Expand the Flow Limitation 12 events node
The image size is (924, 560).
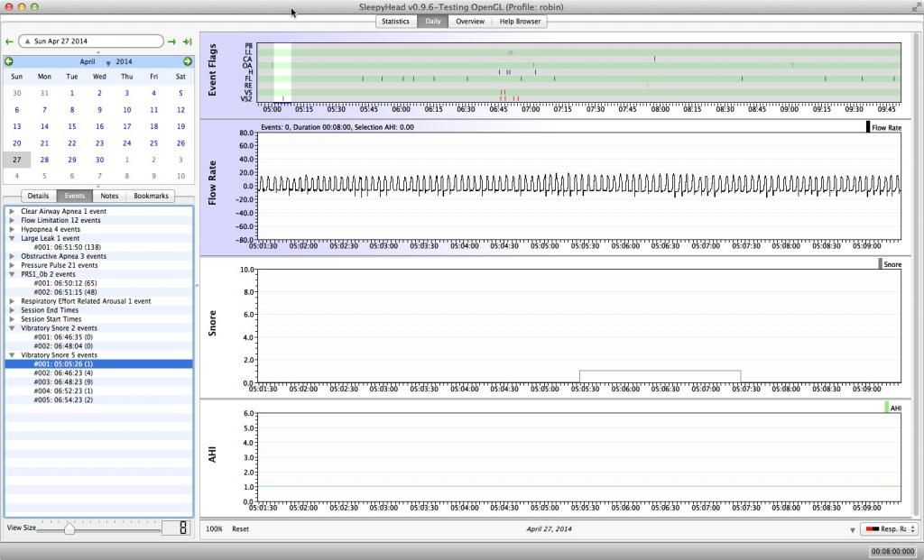[12, 220]
